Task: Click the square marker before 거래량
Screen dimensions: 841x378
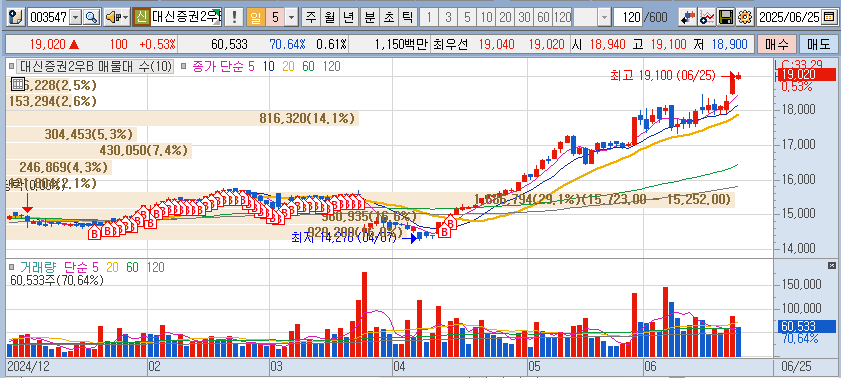Action: point(12,267)
